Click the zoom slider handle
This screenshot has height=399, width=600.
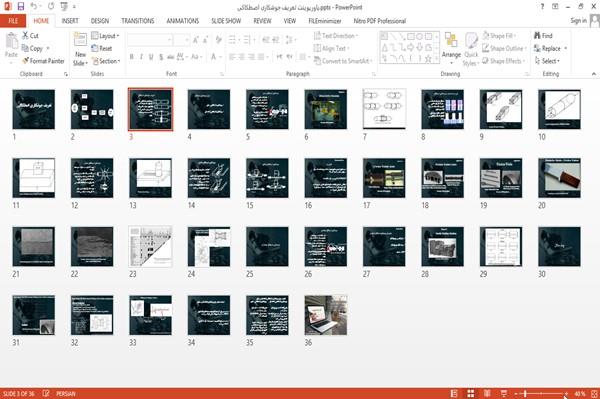pyautogui.click(x=525, y=393)
